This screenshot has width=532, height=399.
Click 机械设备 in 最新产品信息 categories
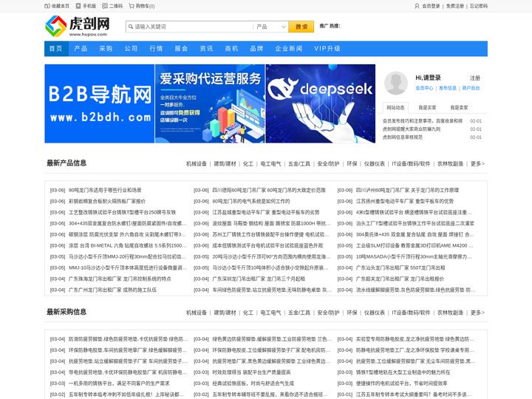(x=197, y=163)
